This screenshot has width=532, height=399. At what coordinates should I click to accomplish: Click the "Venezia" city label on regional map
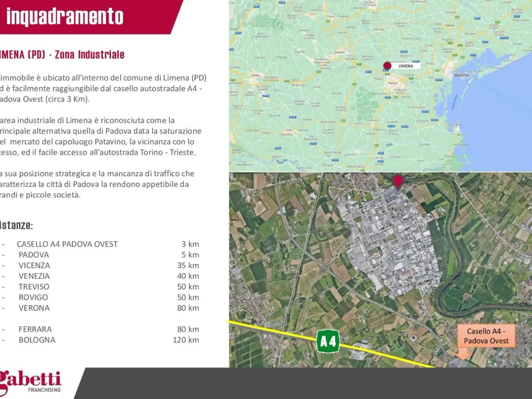coord(461,75)
